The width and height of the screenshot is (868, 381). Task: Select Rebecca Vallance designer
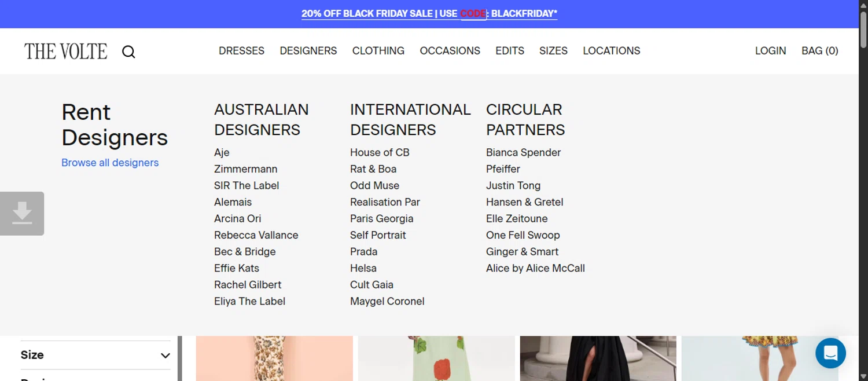point(256,235)
